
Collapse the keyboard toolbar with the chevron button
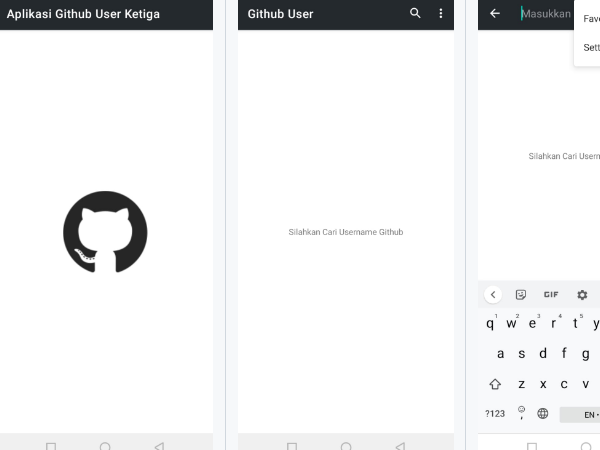pyautogui.click(x=493, y=295)
